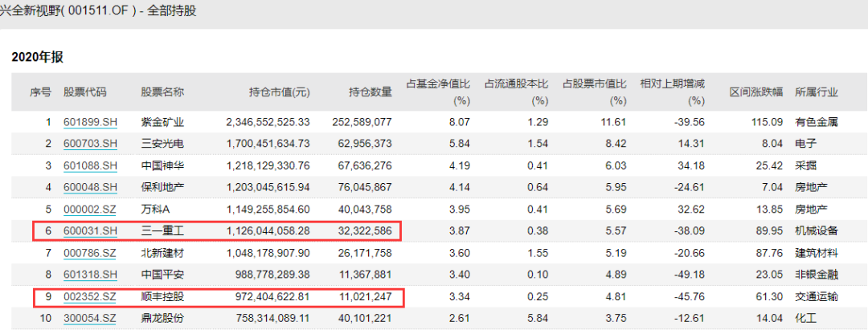868x334 pixels.
Task: Click share quantity 62,956,373
Action: click(x=364, y=144)
